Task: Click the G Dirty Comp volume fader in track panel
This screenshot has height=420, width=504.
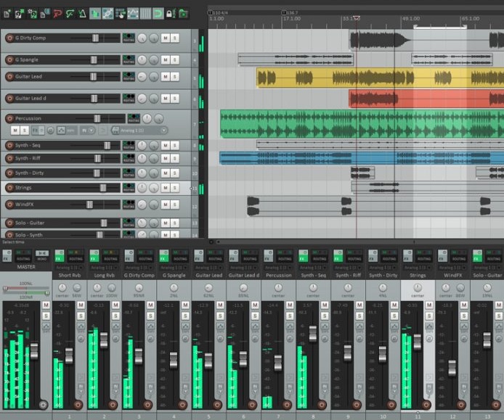Action: point(95,38)
